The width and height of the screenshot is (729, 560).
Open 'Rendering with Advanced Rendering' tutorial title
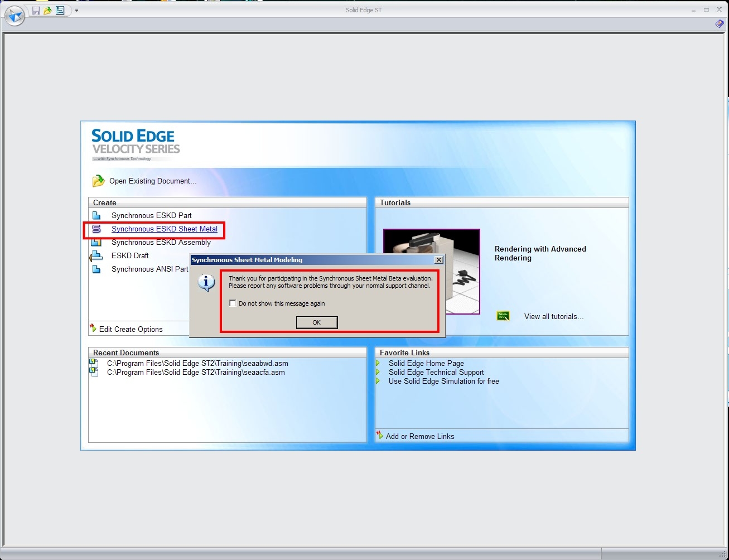[540, 253]
